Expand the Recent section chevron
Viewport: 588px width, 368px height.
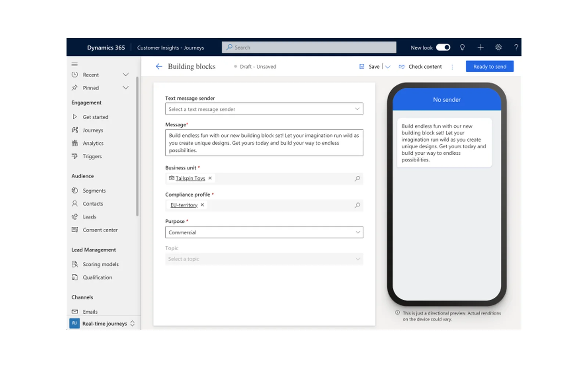click(126, 75)
